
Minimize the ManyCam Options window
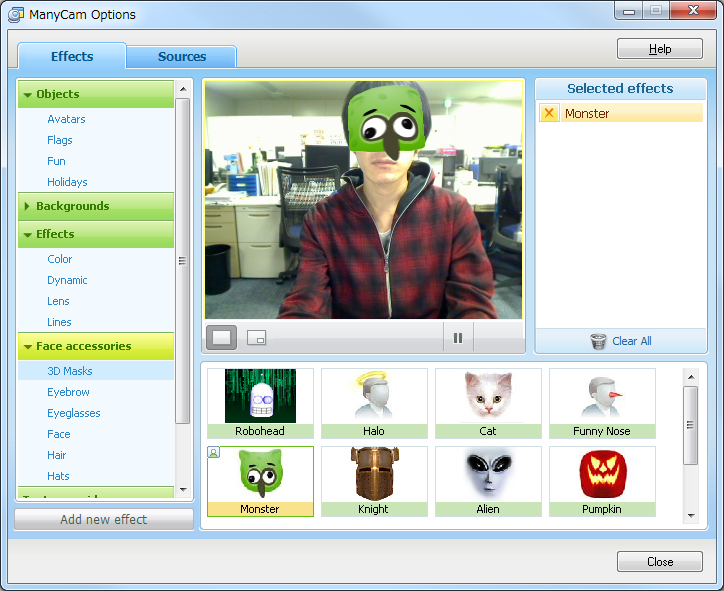tap(628, 11)
